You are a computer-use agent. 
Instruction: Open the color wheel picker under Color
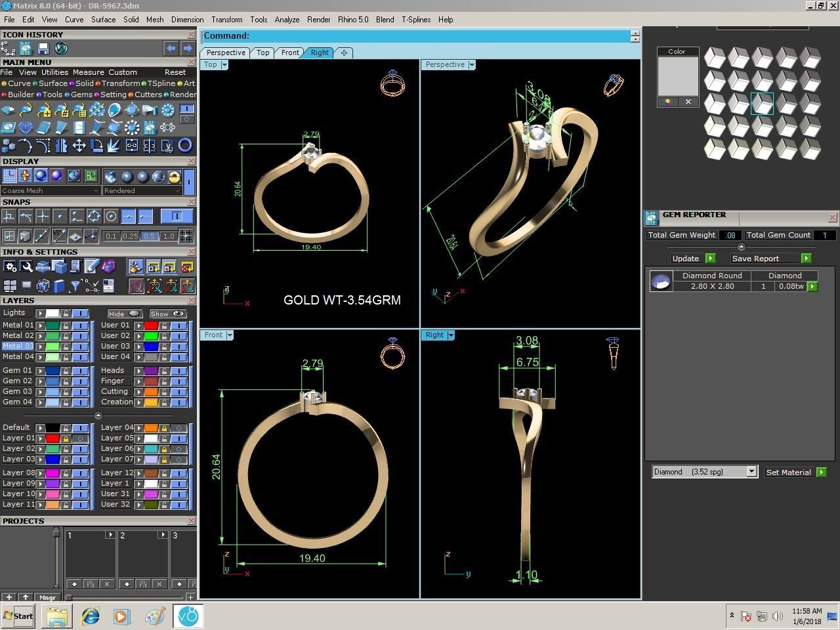[x=667, y=102]
